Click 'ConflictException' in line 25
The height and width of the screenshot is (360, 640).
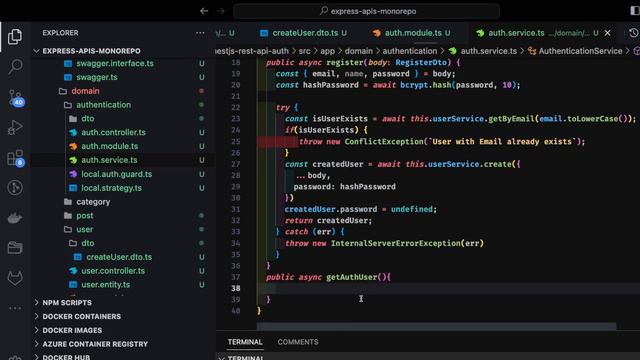(x=384, y=142)
